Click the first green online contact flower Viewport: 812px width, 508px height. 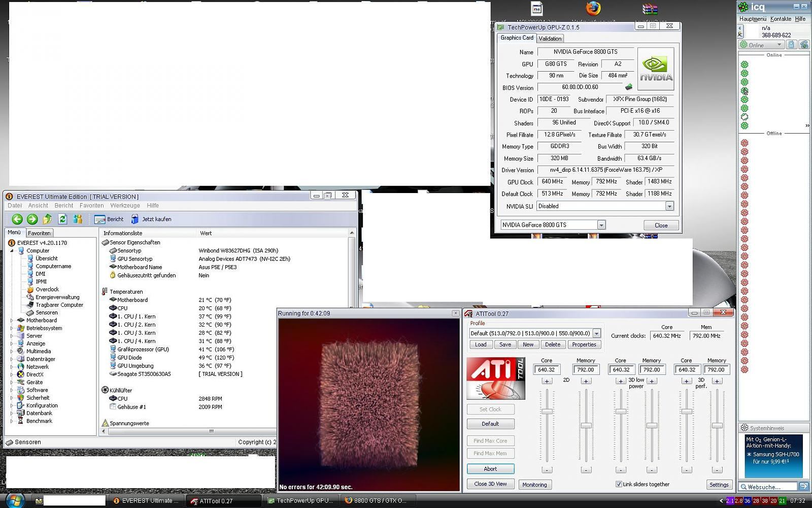click(x=745, y=65)
